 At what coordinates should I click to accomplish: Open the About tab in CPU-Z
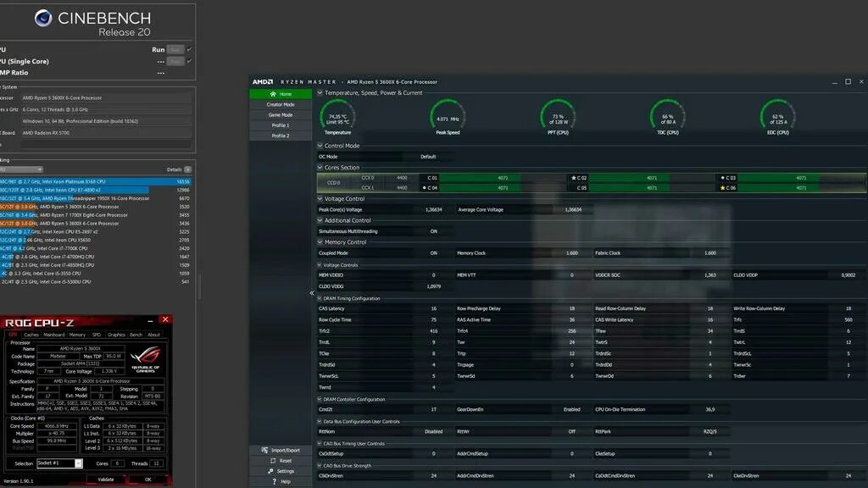[x=154, y=335]
